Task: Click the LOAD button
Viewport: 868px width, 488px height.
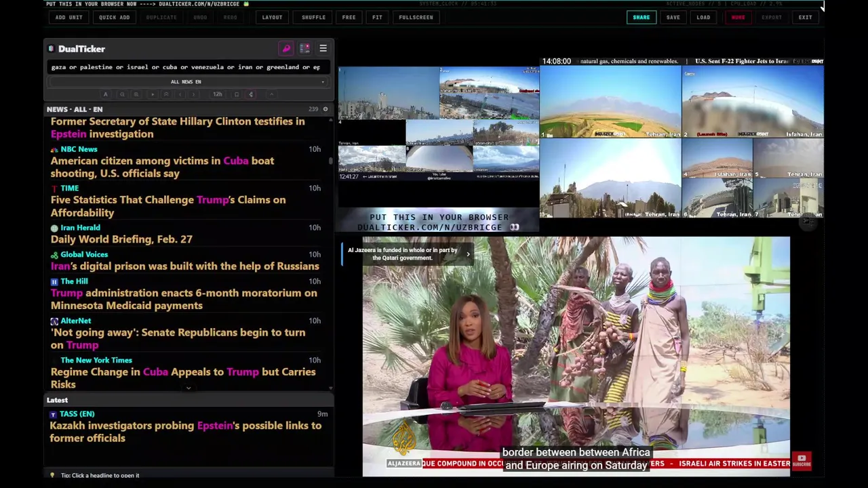Action: pos(703,18)
